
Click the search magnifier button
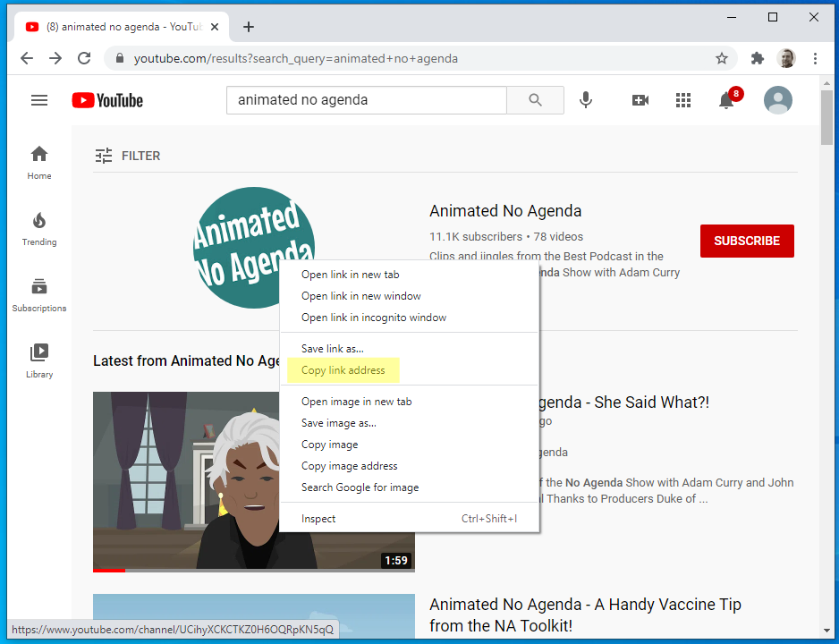[535, 100]
